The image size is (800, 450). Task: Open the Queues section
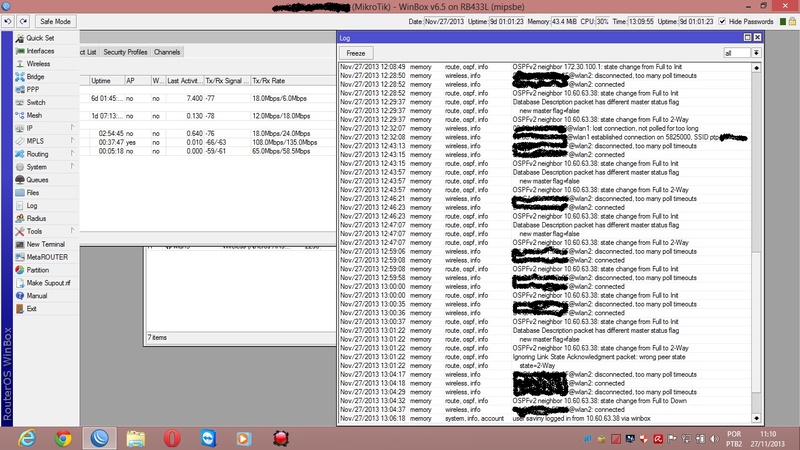coord(37,180)
